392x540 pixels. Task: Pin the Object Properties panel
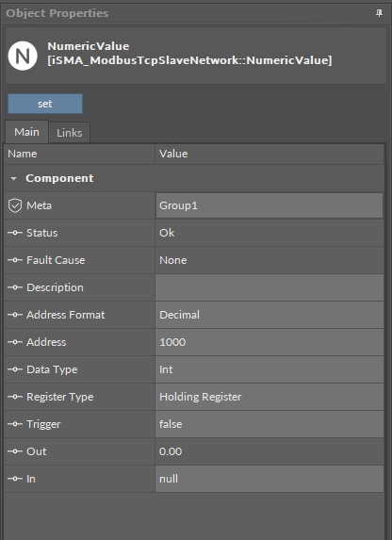[x=379, y=13]
